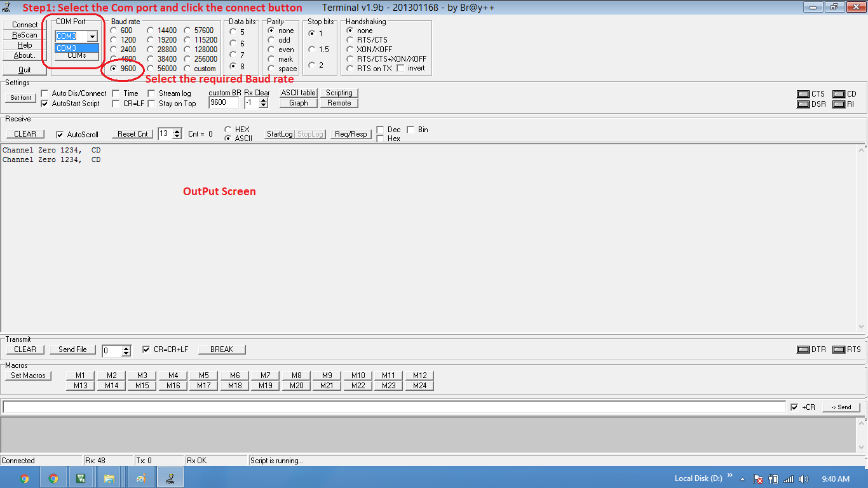This screenshot has height=488, width=868.
Task: Click the RTS signal indicator
Action: click(x=838, y=349)
